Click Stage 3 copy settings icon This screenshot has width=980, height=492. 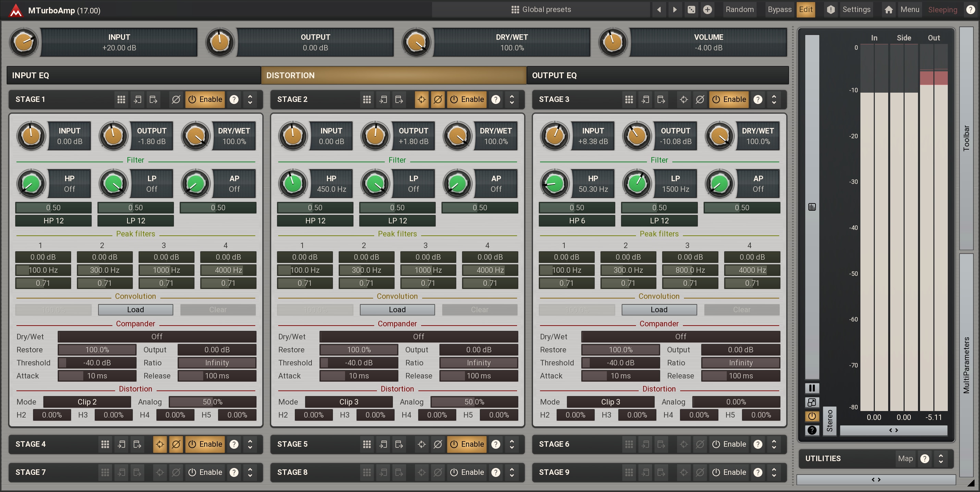[x=645, y=99]
